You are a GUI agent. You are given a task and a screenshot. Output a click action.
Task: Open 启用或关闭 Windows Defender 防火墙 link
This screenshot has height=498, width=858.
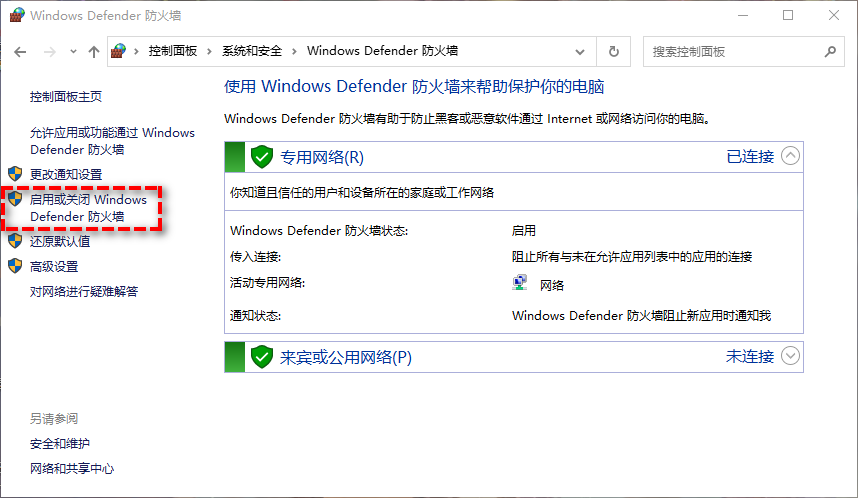tap(88, 208)
